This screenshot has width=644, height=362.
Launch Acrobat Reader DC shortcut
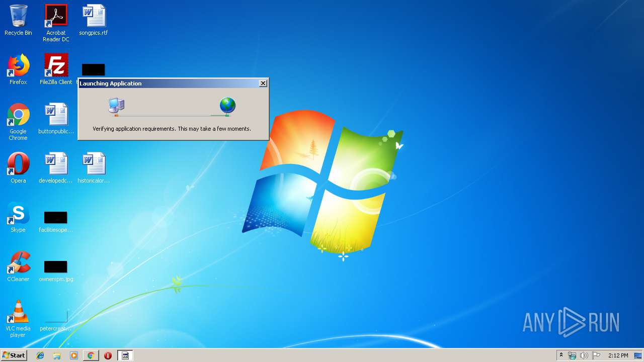(x=56, y=23)
